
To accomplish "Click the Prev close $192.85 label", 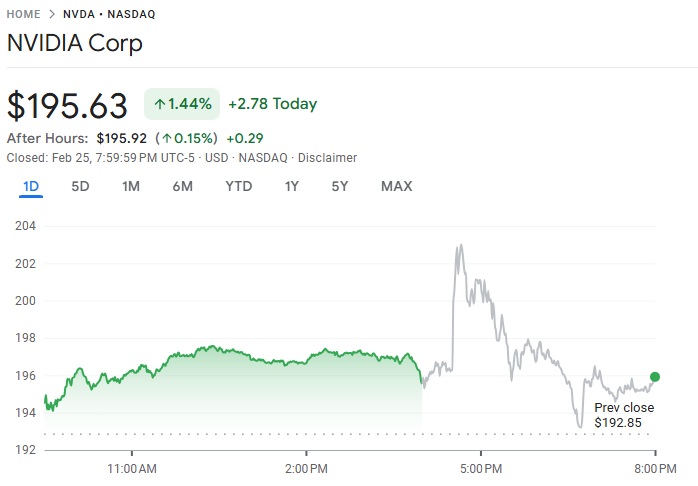I will (624, 415).
